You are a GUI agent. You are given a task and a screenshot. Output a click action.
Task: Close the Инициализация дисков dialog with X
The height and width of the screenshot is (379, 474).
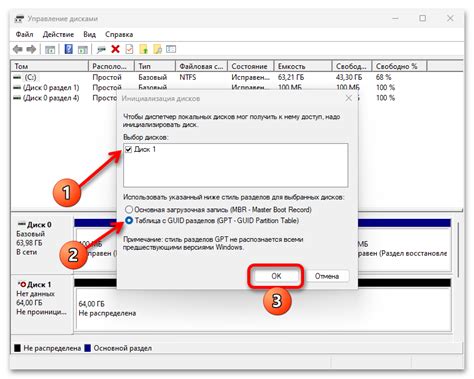[x=348, y=98]
